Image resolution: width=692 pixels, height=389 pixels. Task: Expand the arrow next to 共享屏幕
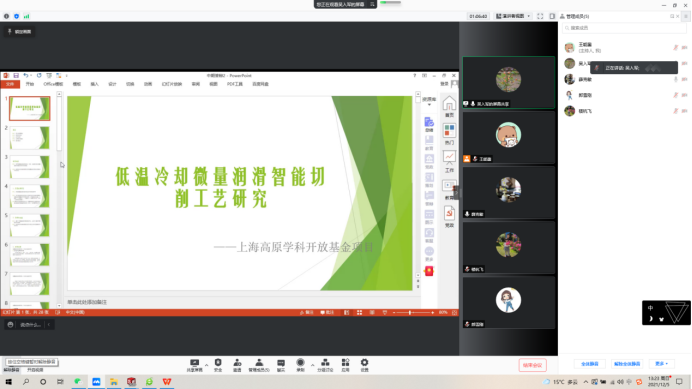coord(206,365)
